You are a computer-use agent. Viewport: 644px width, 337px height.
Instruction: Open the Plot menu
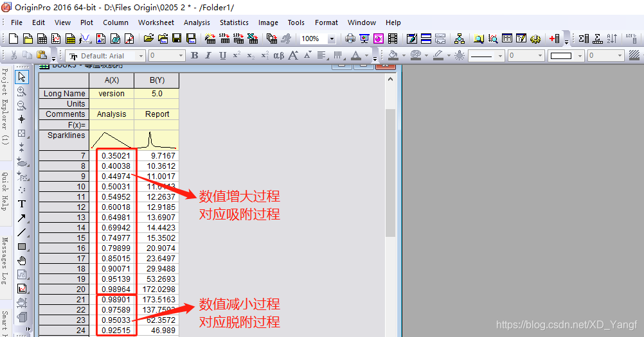click(87, 22)
